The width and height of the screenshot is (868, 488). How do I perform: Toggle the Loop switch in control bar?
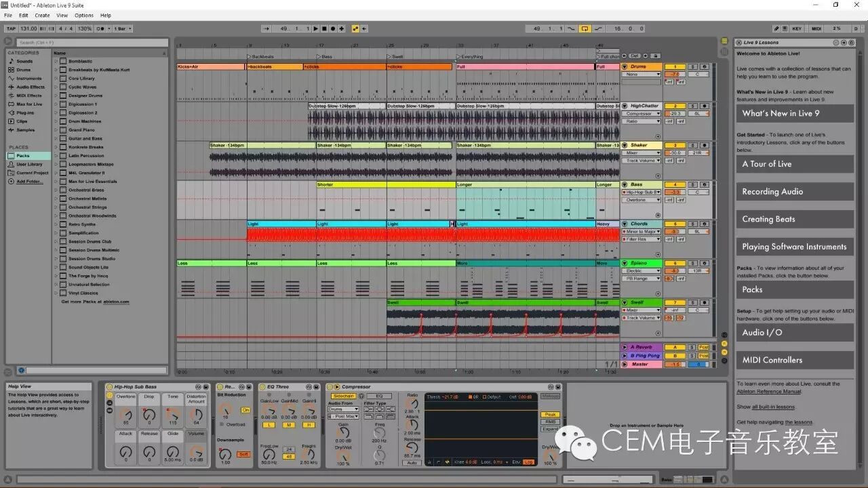tap(585, 28)
